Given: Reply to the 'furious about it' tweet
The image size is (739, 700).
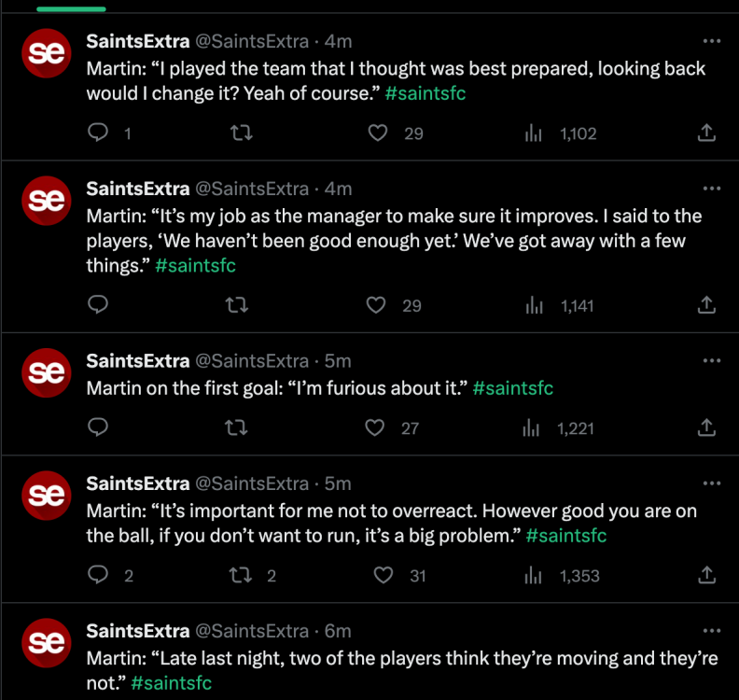Looking at the screenshot, I should coord(98,428).
